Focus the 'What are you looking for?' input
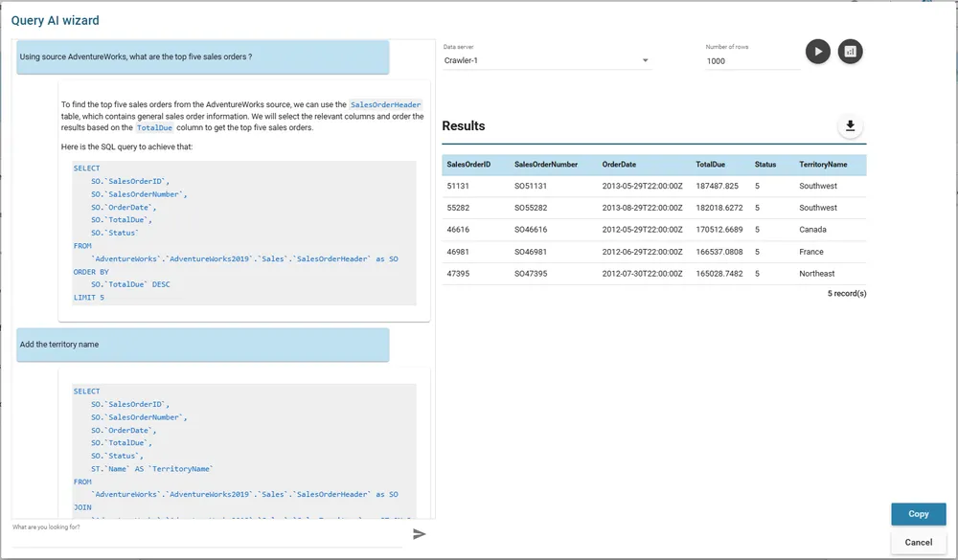This screenshot has height=560, width=958. (206, 536)
